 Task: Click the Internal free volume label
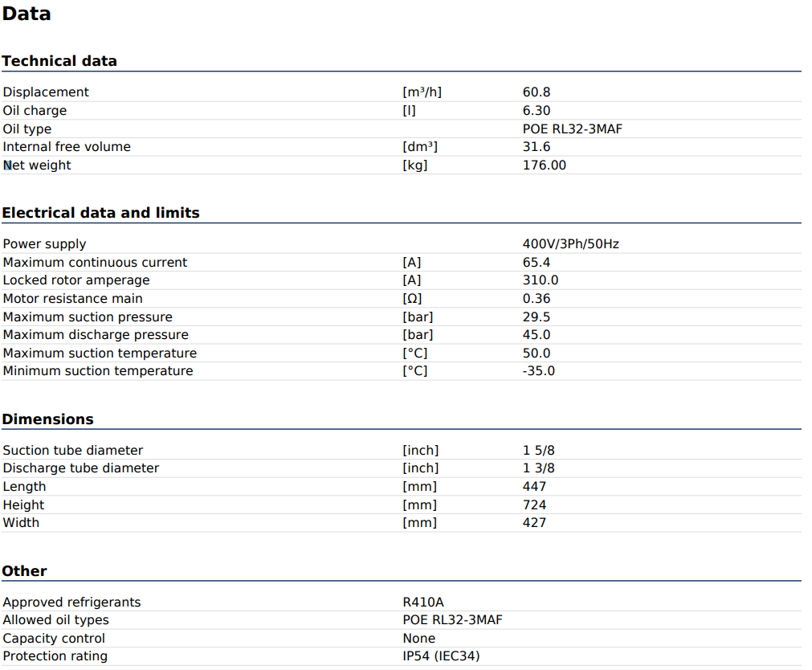pos(67,147)
